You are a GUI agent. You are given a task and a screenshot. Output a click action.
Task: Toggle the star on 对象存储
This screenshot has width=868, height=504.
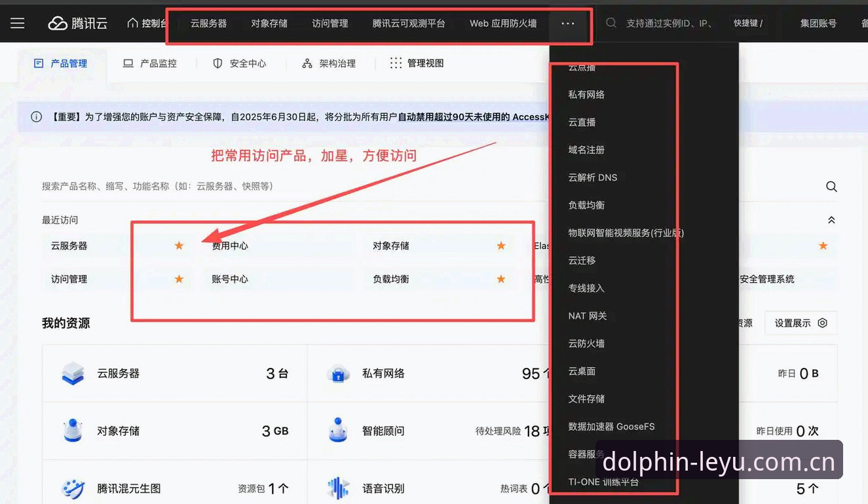(501, 245)
